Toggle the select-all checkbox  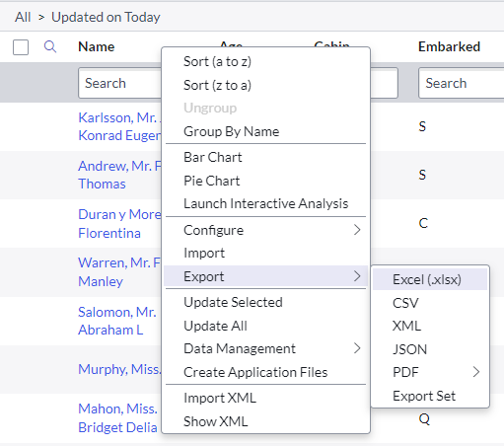click(x=21, y=47)
